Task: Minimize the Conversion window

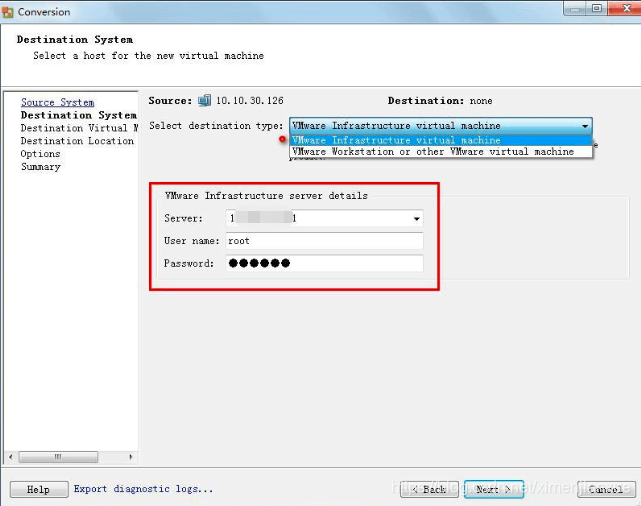Action: click(575, 8)
